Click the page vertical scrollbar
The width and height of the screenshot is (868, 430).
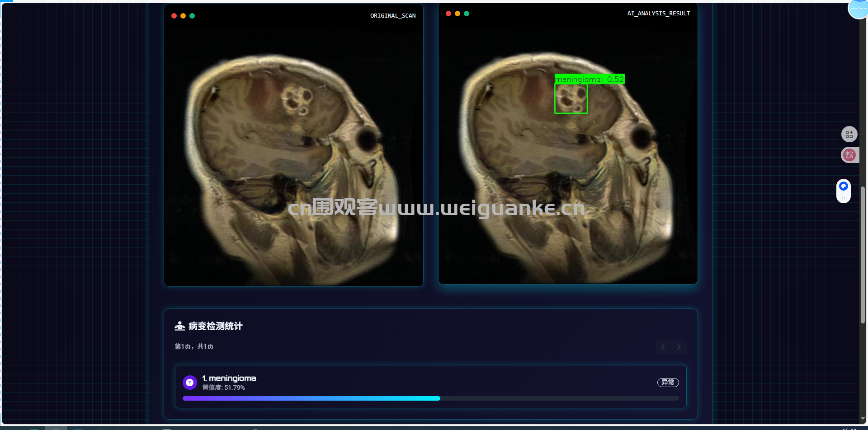click(x=863, y=255)
